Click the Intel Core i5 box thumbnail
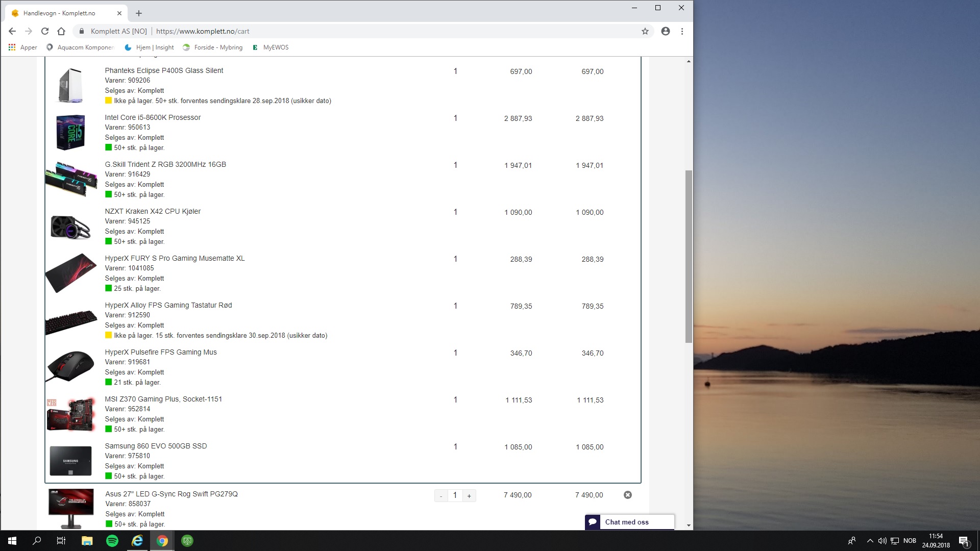Screen dimensions: 980x551 point(71,132)
